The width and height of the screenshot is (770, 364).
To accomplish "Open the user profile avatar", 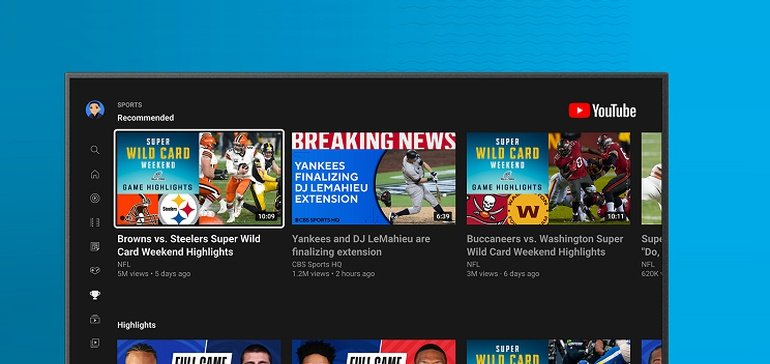I will 95,110.
